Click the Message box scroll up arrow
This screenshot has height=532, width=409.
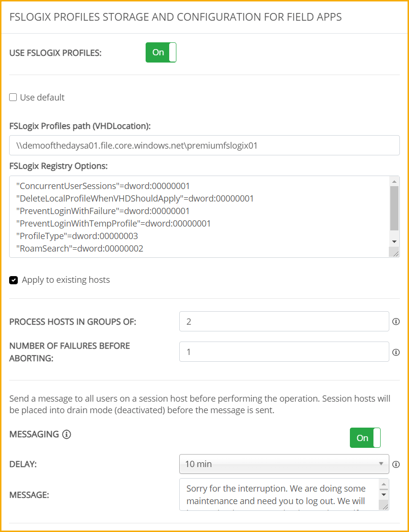[384, 484]
